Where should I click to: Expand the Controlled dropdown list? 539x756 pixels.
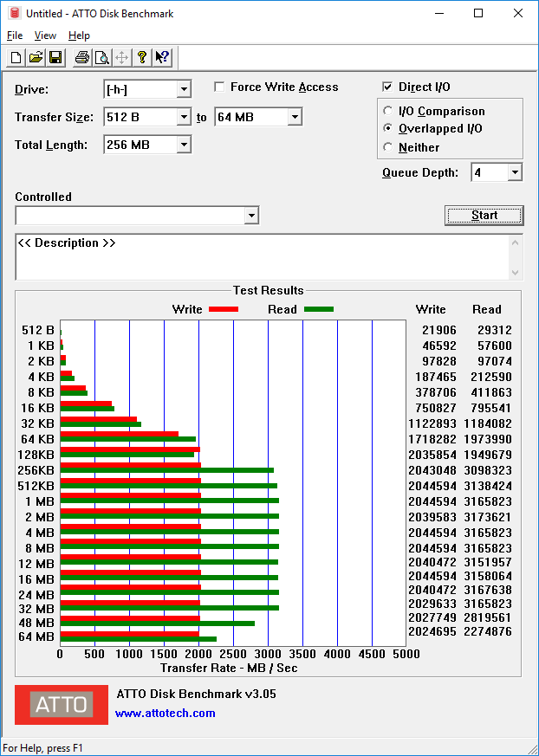[251, 216]
